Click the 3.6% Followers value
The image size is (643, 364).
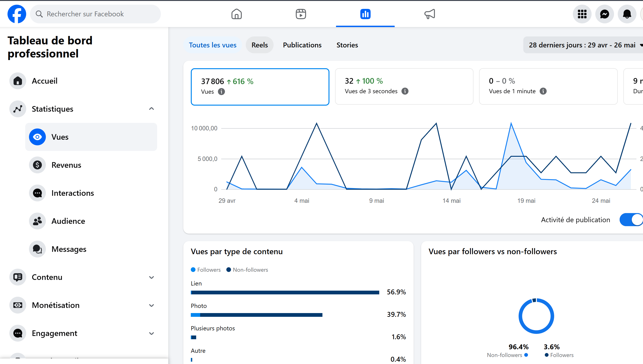tap(552, 347)
